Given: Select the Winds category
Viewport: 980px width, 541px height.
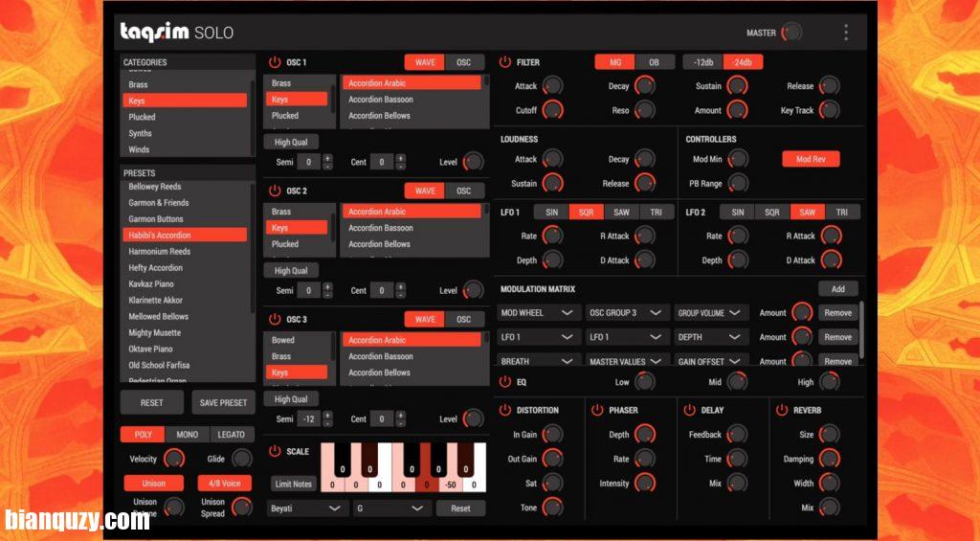Looking at the screenshot, I should (185, 149).
